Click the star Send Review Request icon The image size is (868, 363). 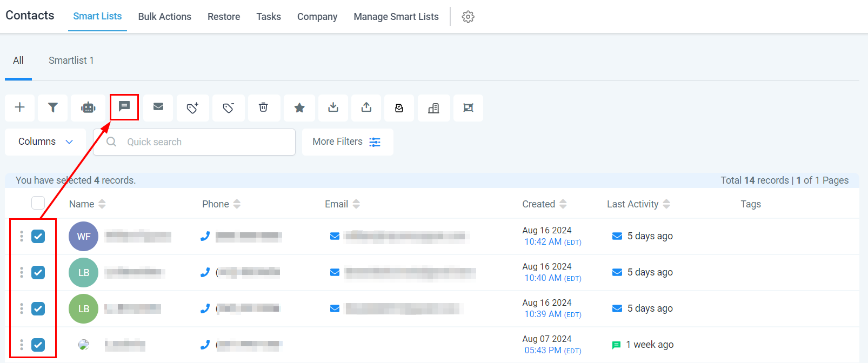pyautogui.click(x=299, y=107)
